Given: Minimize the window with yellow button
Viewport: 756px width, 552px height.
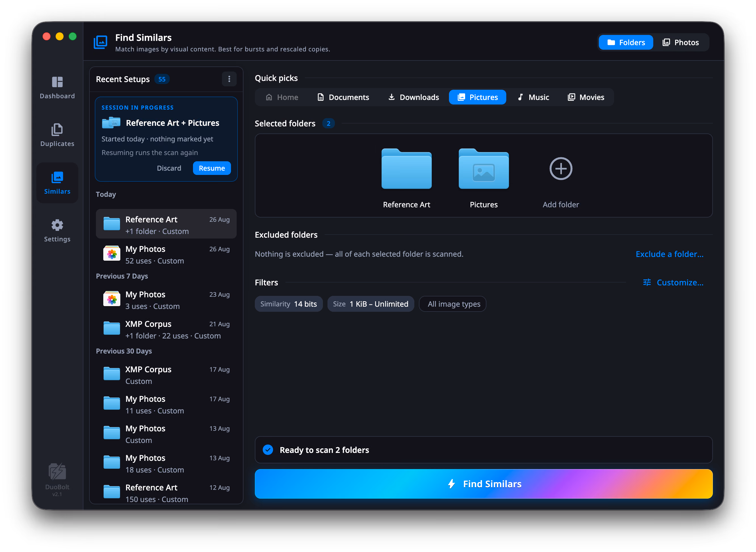Looking at the screenshot, I should tap(59, 36).
